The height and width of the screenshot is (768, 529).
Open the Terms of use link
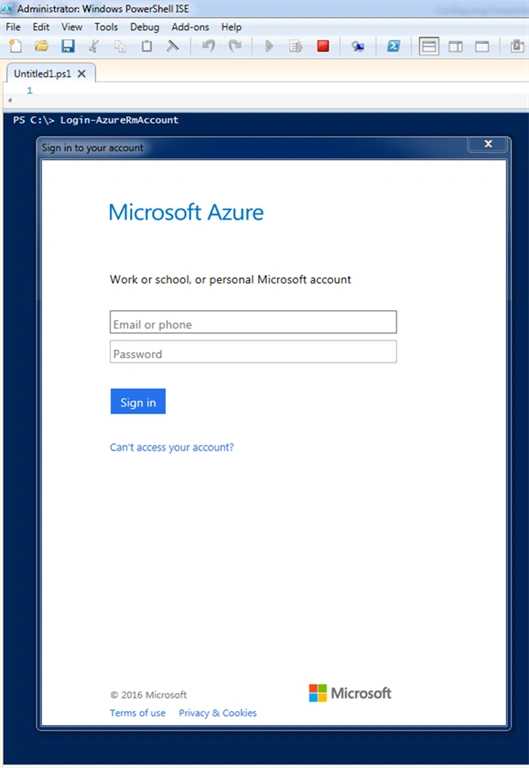[138, 713]
